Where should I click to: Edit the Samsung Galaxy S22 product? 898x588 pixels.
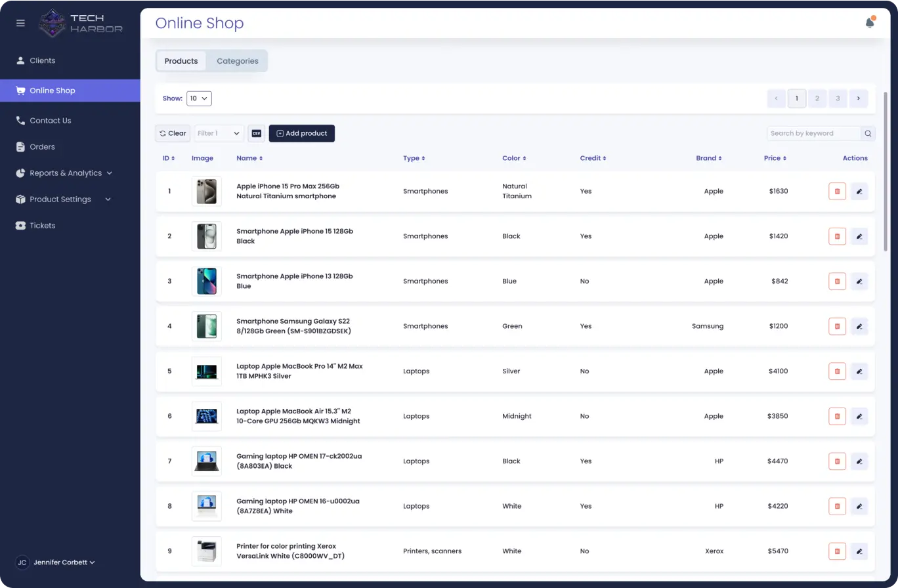coord(859,326)
